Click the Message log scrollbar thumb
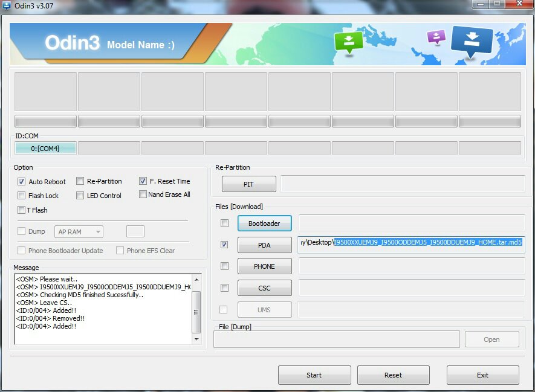The width and height of the screenshot is (535, 392). coord(196,312)
